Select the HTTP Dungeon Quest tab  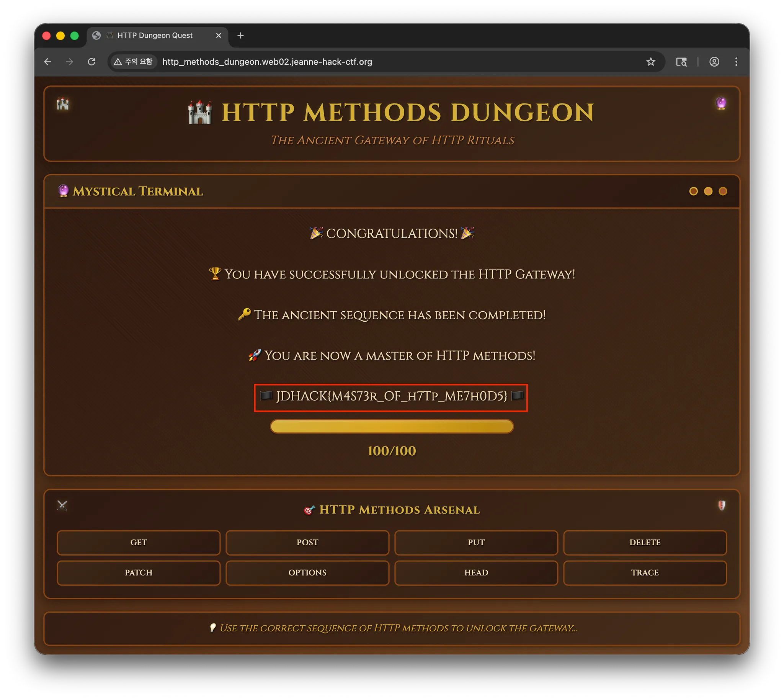coord(155,35)
